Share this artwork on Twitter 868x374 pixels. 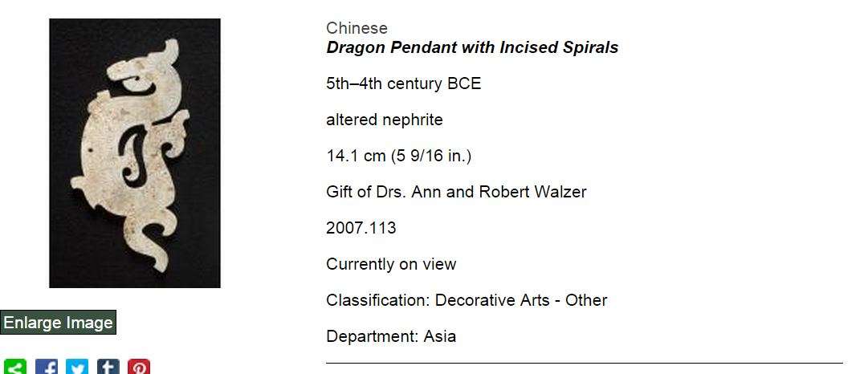[x=77, y=368]
